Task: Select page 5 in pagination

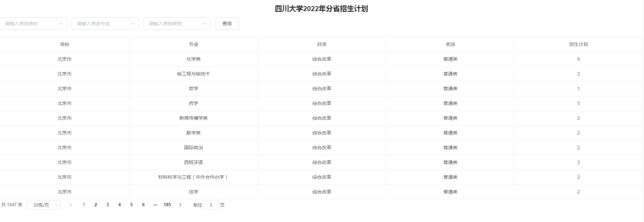Action: (x=131, y=205)
